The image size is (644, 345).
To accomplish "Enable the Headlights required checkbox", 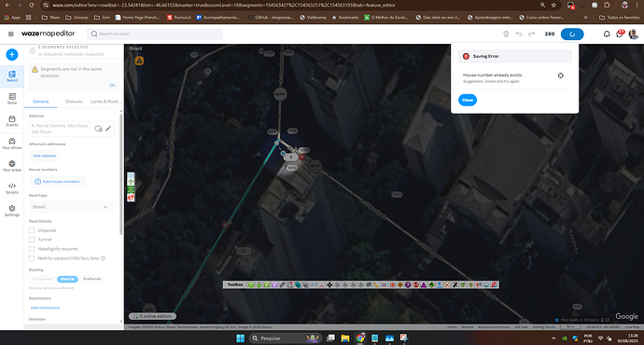I will coord(32,249).
